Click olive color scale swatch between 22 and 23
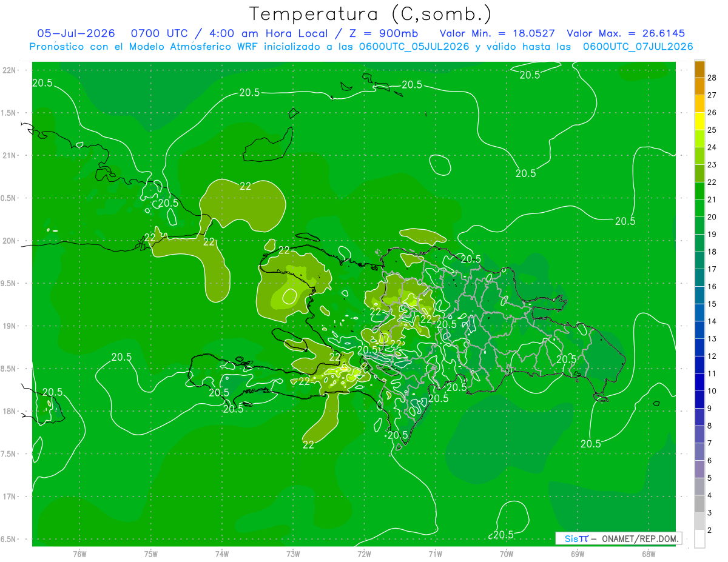 click(x=699, y=173)
